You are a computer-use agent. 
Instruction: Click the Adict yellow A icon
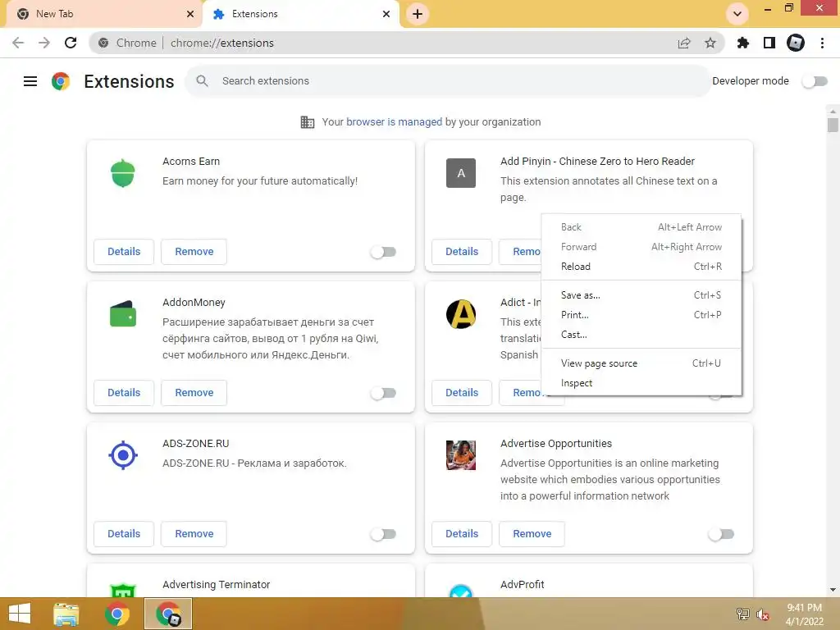(x=461, y=314)
